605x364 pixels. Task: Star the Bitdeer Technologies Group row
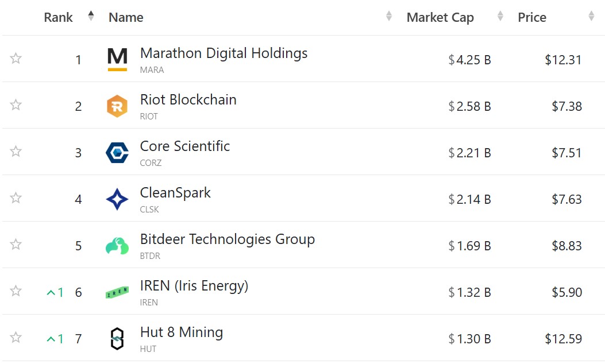[x=16, y=245]
